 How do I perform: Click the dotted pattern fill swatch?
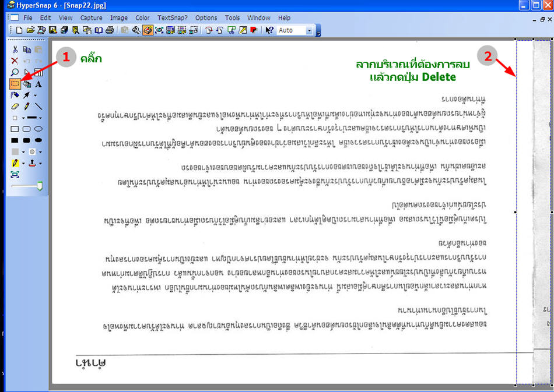(32, 151)
